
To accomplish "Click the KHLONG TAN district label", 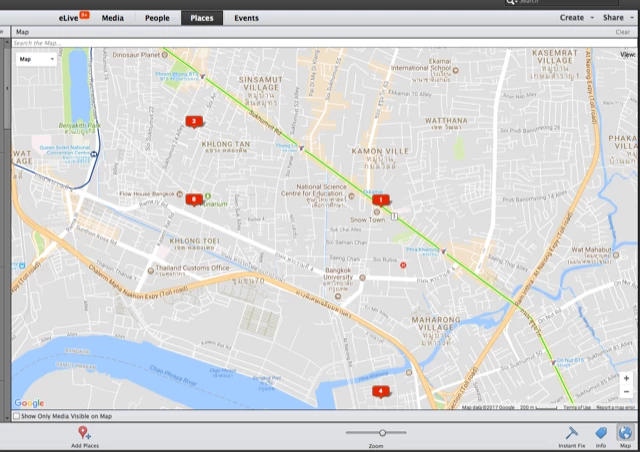I will [226, 144].
